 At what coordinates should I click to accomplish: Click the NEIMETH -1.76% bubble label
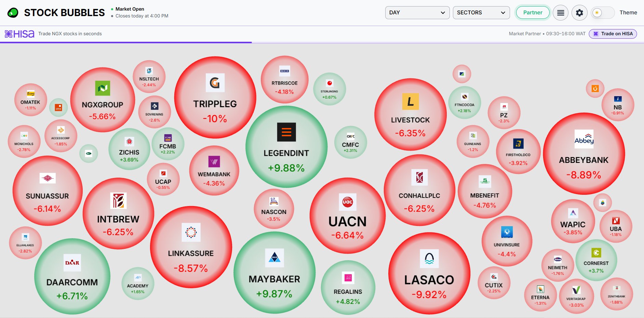tap(558, 270)
